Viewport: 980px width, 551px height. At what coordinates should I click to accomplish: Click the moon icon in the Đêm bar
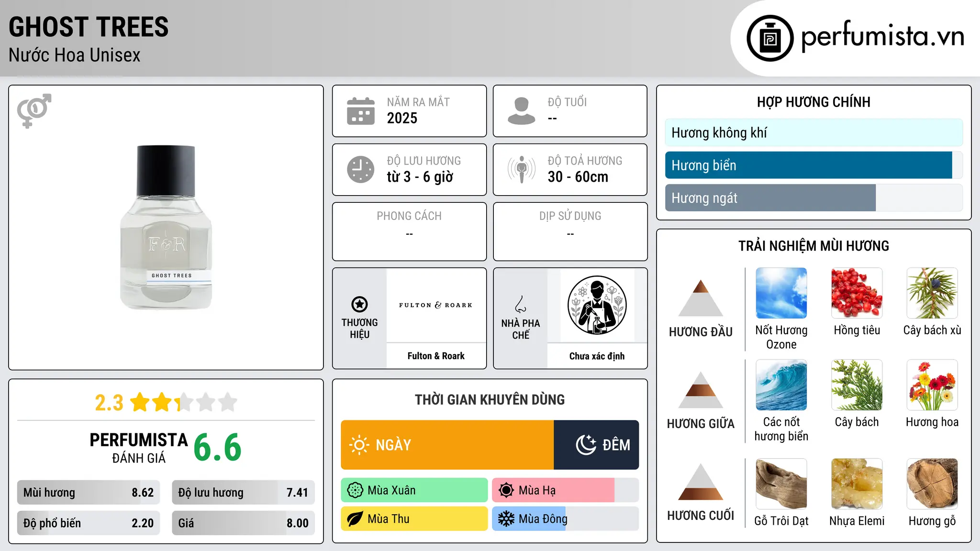[x=586, y=445]
